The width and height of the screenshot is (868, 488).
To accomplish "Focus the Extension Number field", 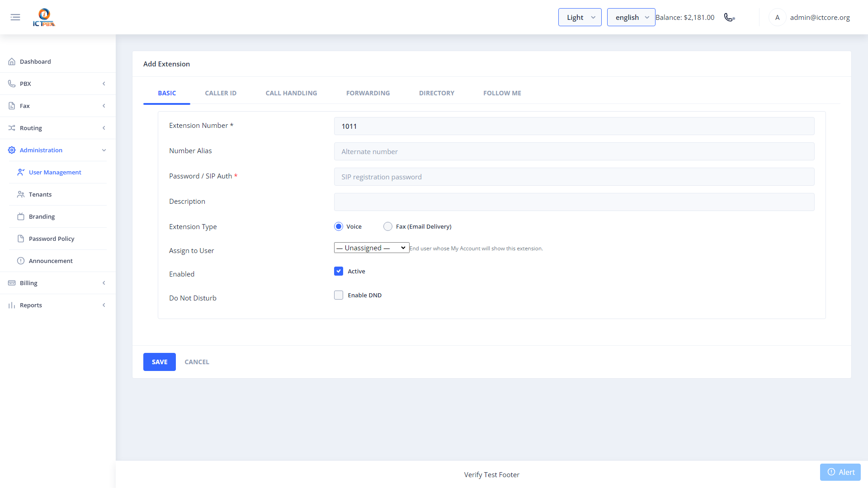I will point(574,126).
